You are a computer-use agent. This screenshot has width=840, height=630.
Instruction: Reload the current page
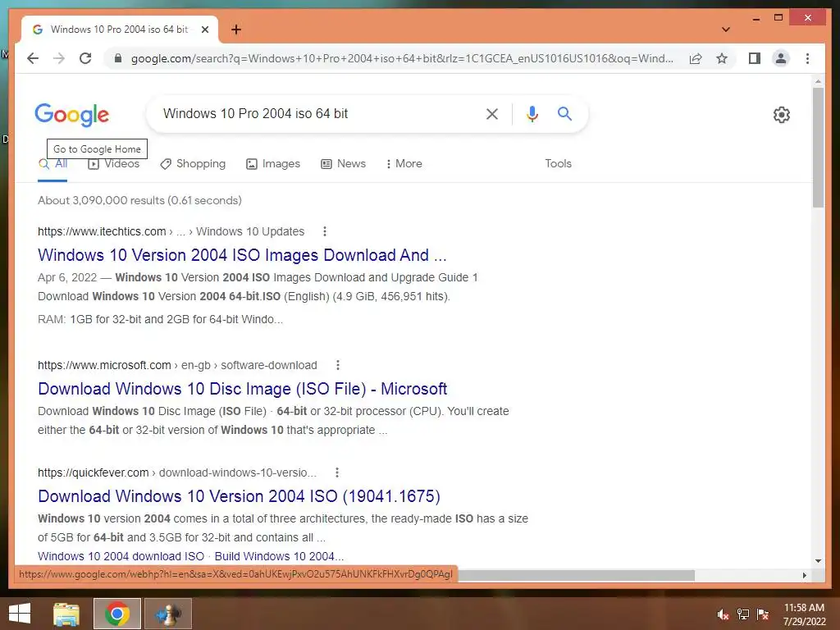[x=85, y=58]
